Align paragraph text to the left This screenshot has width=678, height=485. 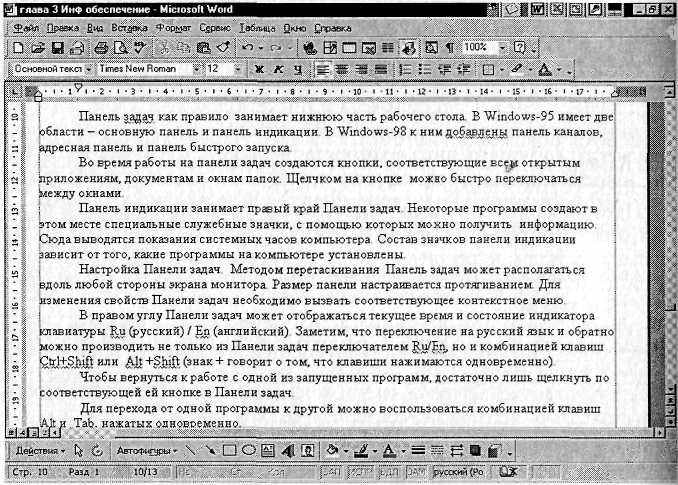[x=323, y=69]
